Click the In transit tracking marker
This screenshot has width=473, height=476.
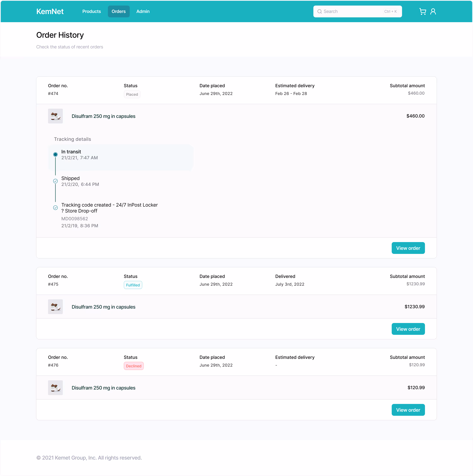55,154
